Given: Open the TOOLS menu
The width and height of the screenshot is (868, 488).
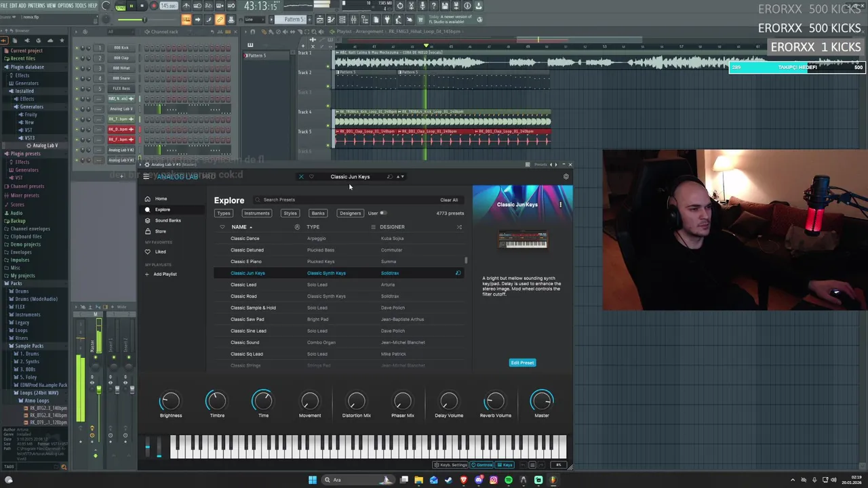Looking at the screenshot, I should click(x=81, y=5).
